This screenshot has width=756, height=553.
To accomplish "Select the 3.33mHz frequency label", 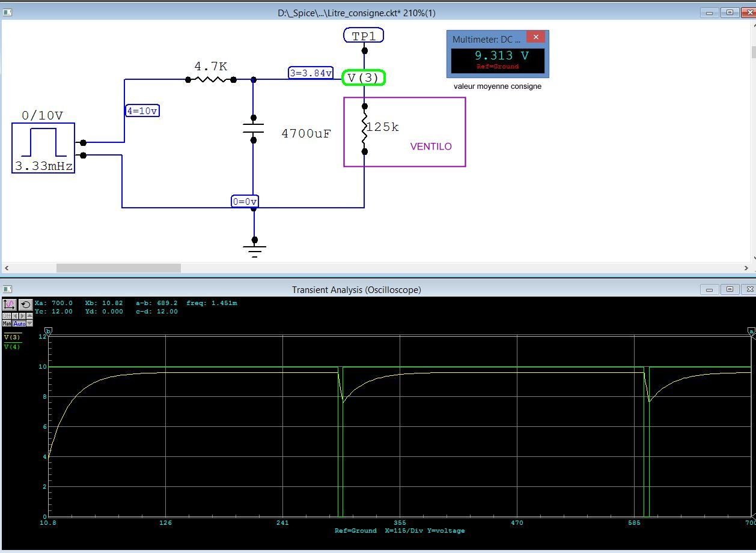I will [x=43, y=166].
